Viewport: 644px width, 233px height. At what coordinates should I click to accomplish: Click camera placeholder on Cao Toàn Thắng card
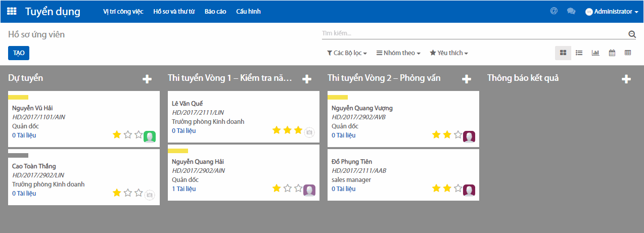150,195
